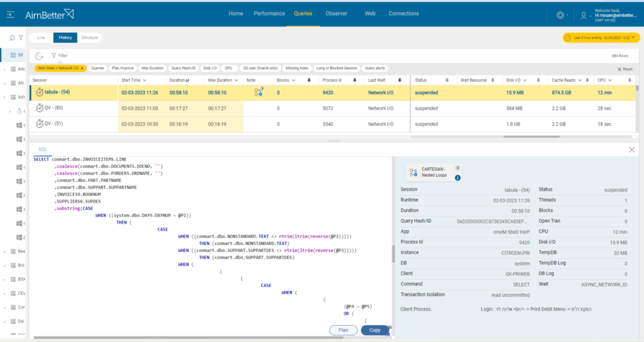
Task: Toggle the Plan Improve filter chip
Action: coord(123,68)
